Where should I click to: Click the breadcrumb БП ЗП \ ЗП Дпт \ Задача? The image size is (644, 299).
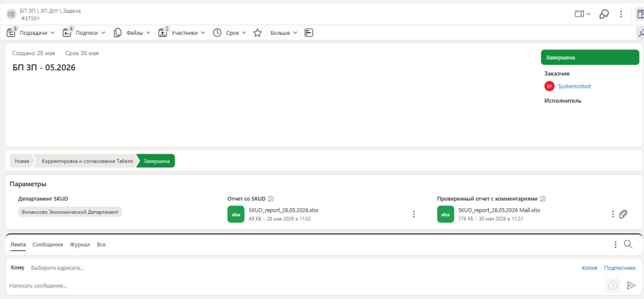click(x=51, y=11)
